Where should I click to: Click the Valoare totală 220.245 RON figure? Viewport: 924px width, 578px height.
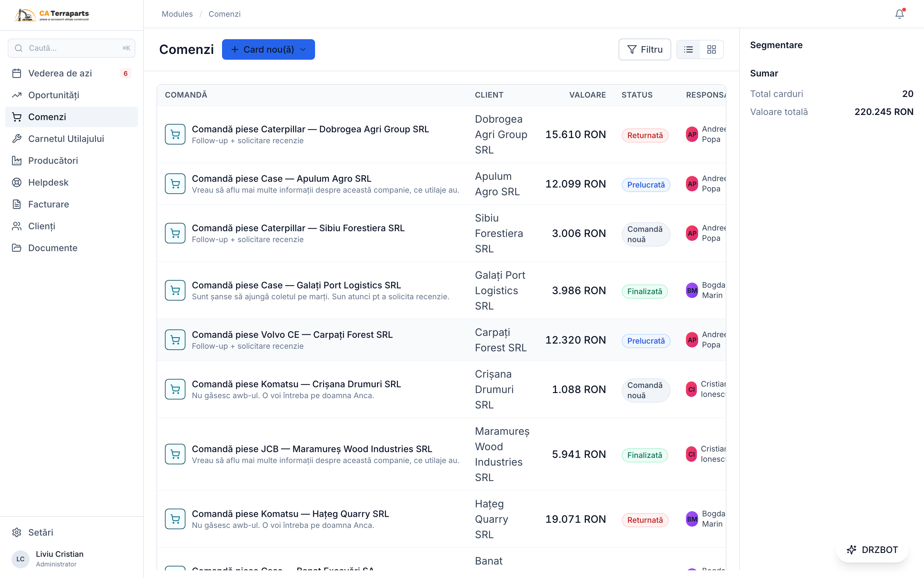point(884,112)
